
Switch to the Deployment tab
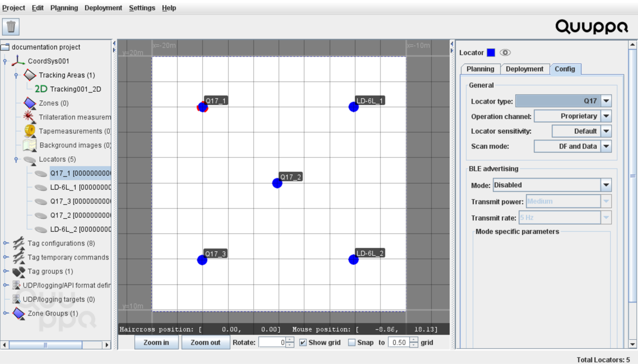click(525, 69)
